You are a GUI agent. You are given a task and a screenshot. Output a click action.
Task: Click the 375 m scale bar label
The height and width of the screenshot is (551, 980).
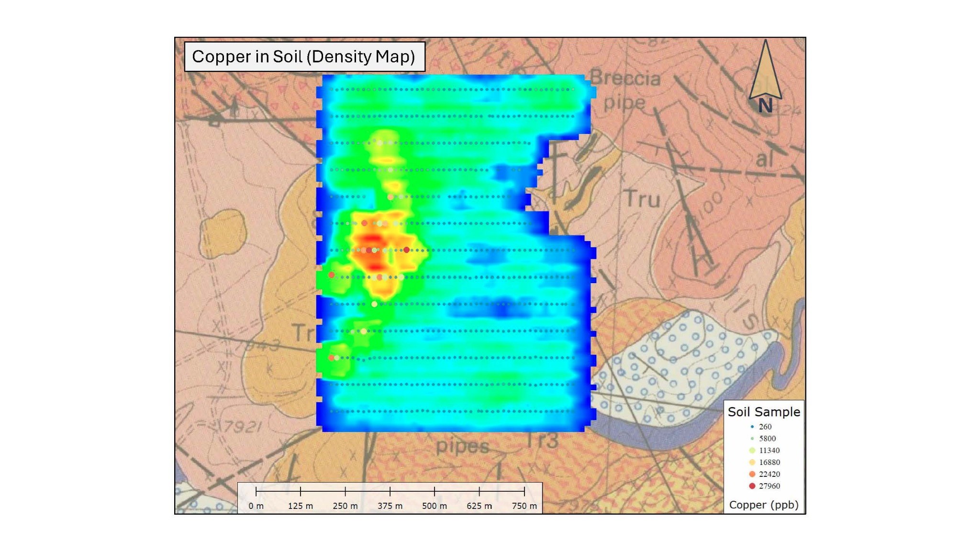click(390, 506)
